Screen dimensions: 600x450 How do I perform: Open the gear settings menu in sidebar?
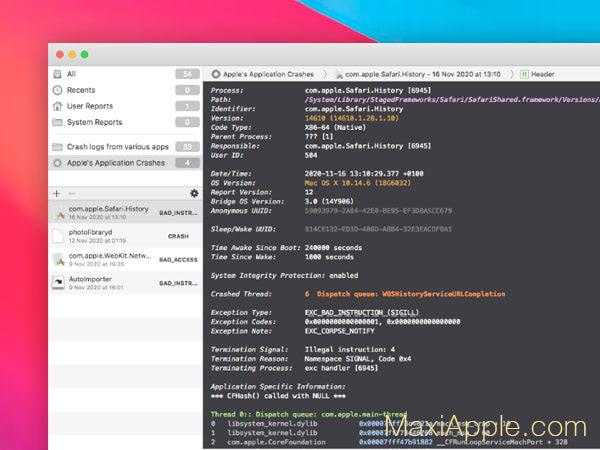(194, 193)
